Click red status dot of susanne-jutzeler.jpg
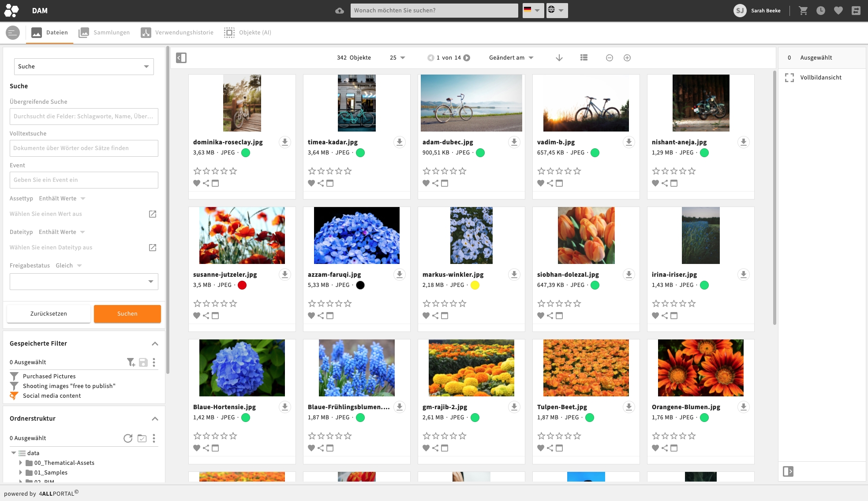Image resolution: width=868 pixels, height=501 pixels. (242, 285)
